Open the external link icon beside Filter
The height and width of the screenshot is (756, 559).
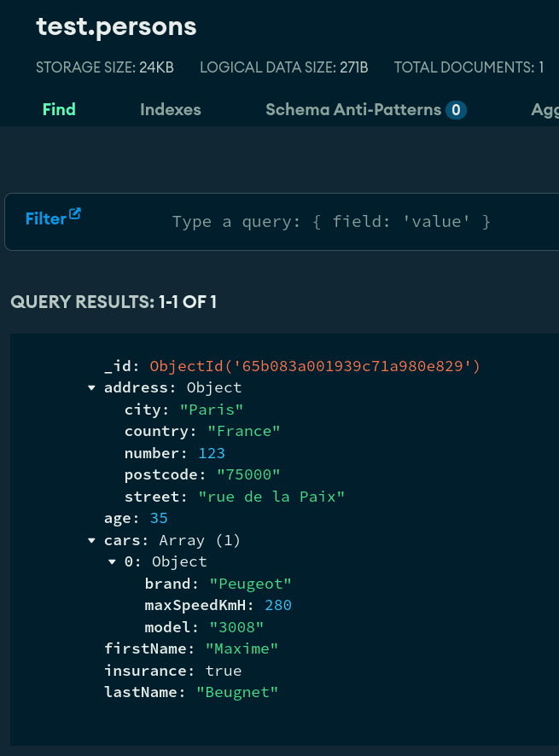pos(75,214)
